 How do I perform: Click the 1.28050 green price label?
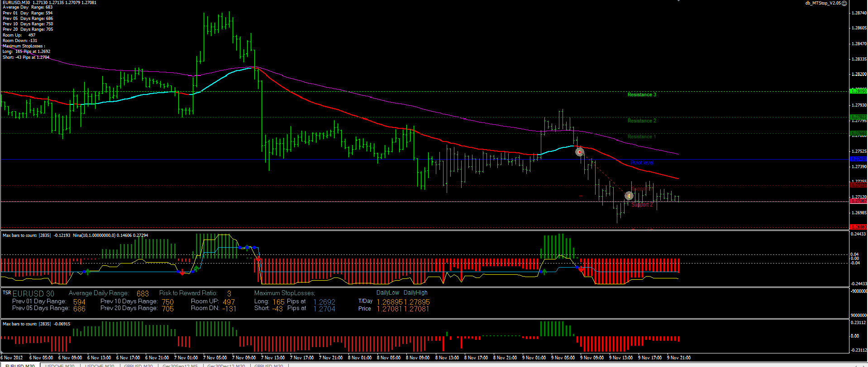(x=858, y=91)
